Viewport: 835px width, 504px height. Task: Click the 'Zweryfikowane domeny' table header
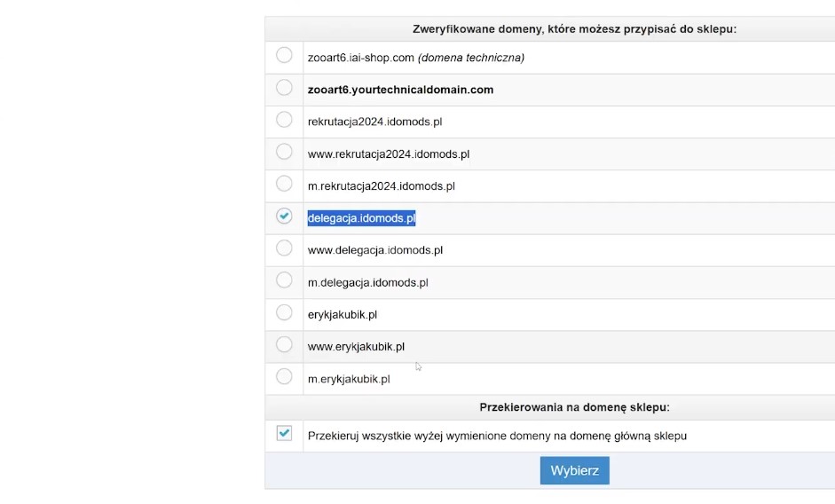tap(574, 29)
